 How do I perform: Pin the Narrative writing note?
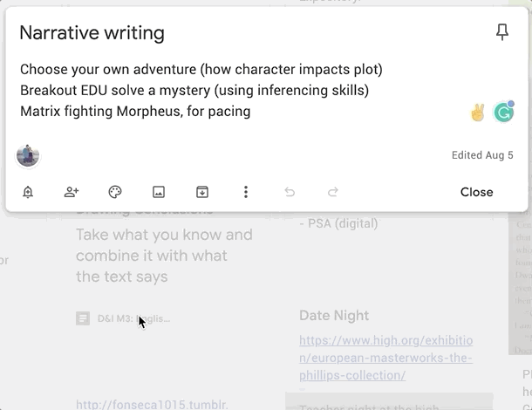pyautogui.click(x=501, y=33)
